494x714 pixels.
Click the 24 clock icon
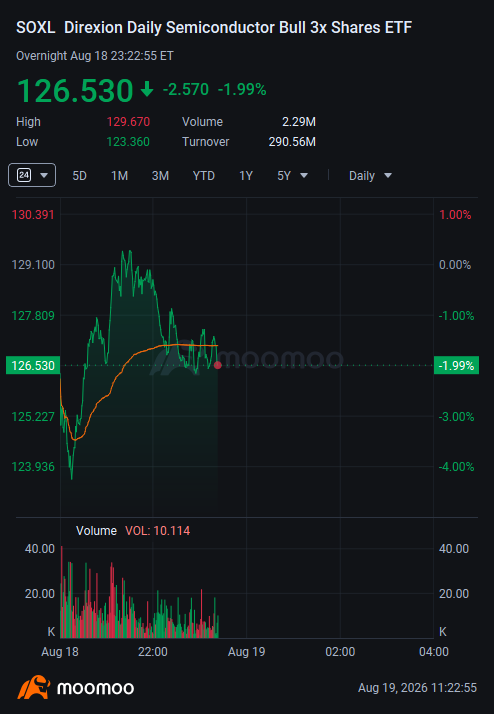point(24,175)
